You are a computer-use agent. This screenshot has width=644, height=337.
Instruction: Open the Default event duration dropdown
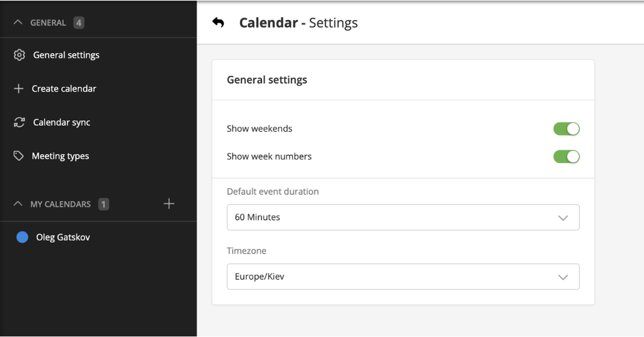[403, 217]
